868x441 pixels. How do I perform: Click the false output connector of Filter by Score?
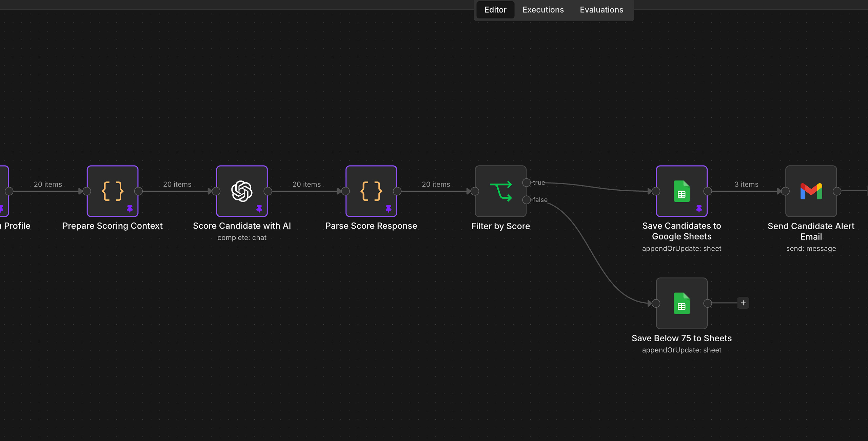click(x=526, y=200)
